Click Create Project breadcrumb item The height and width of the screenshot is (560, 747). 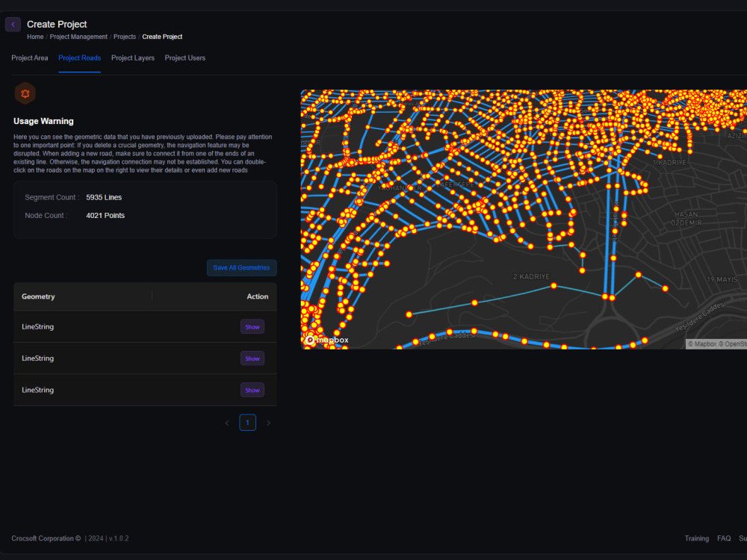(x=162, y=37)
